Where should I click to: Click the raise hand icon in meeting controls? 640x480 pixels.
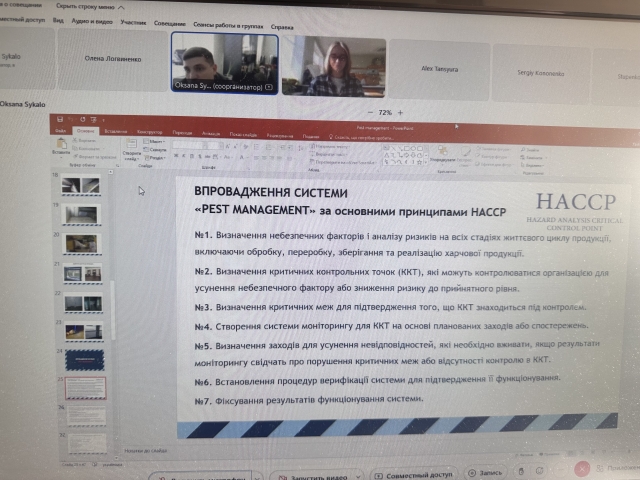click(521, 471)
